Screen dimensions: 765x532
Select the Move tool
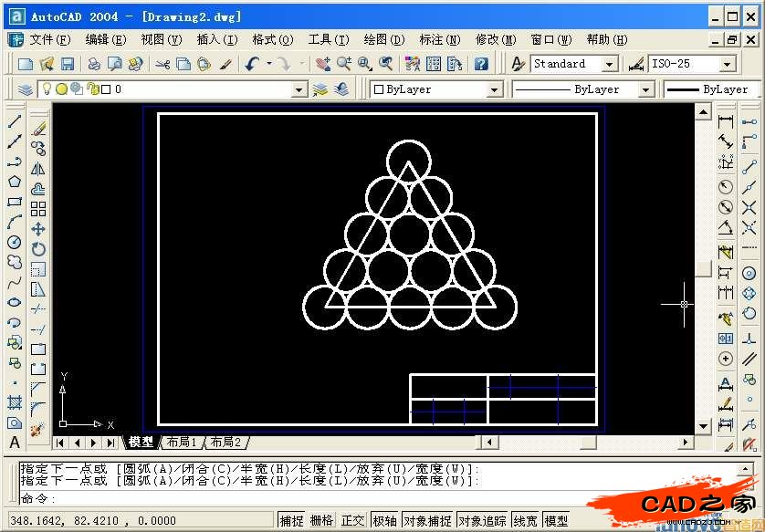[38, 229]
